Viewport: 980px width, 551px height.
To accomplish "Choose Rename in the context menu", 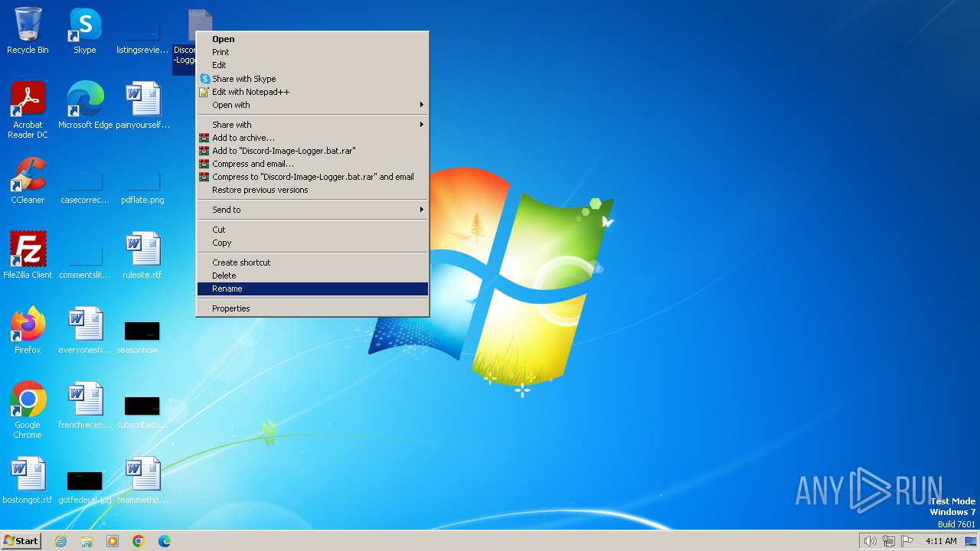I will point(312,289).
